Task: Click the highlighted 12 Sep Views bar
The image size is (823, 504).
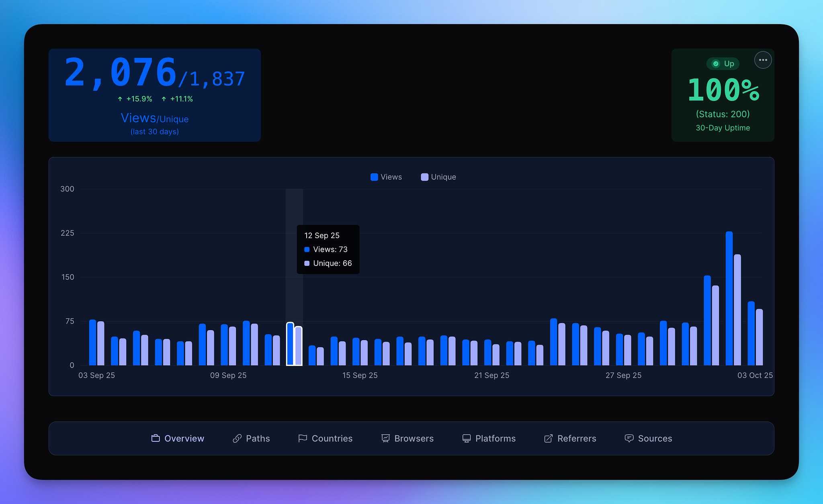Action: (290, 344)
